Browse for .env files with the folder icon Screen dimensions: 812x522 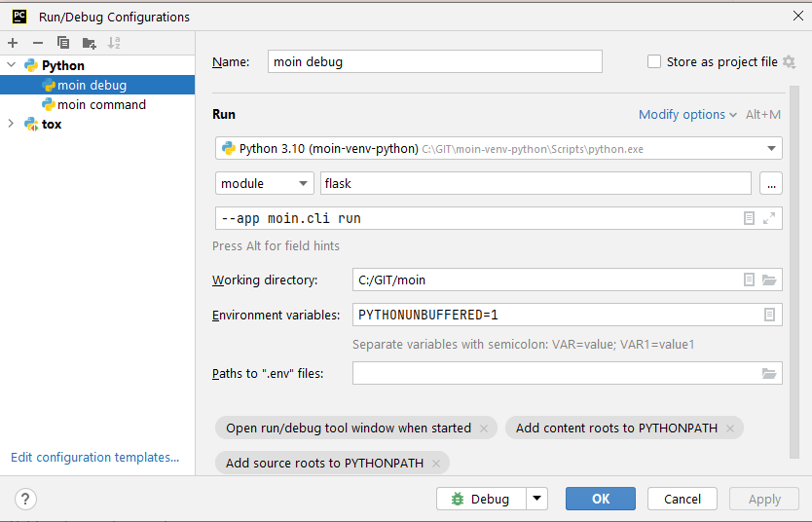[769, 373]
